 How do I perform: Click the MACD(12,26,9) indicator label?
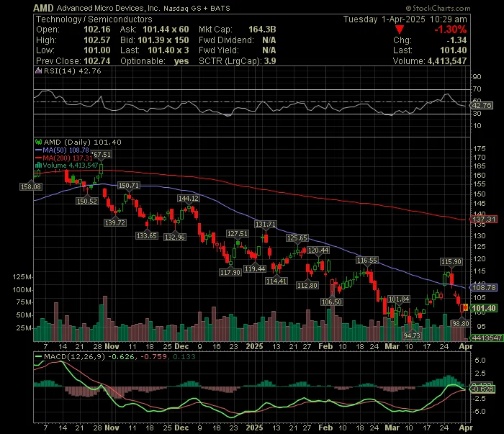point(75,356)
